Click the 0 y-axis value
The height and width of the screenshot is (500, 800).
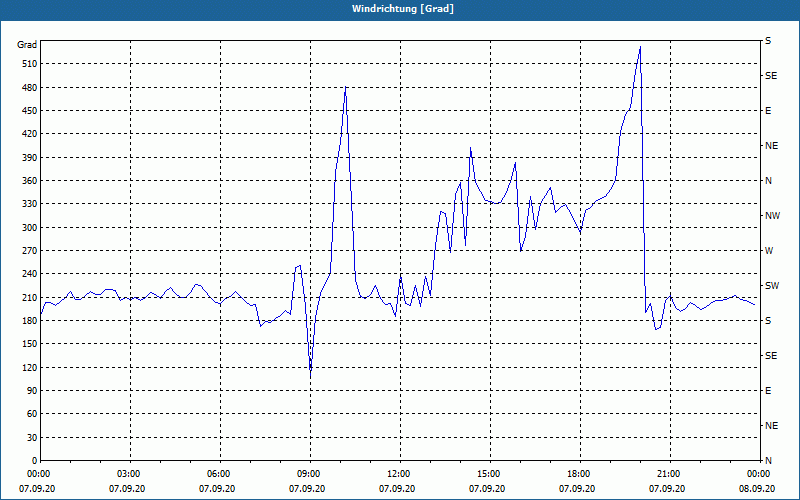(x=34, y=461)
